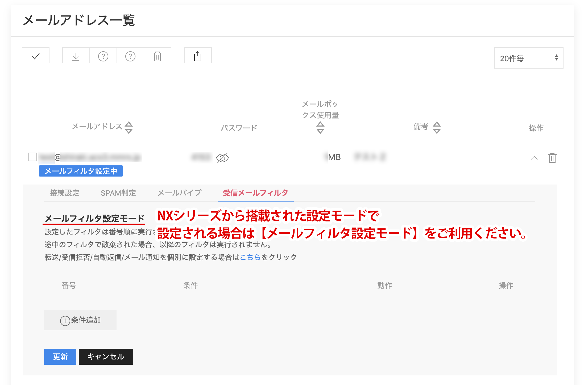Click the パスワード column header
The width and height of the screenshot is (588, 385).
pyautogui.click(x=239, y=128)
